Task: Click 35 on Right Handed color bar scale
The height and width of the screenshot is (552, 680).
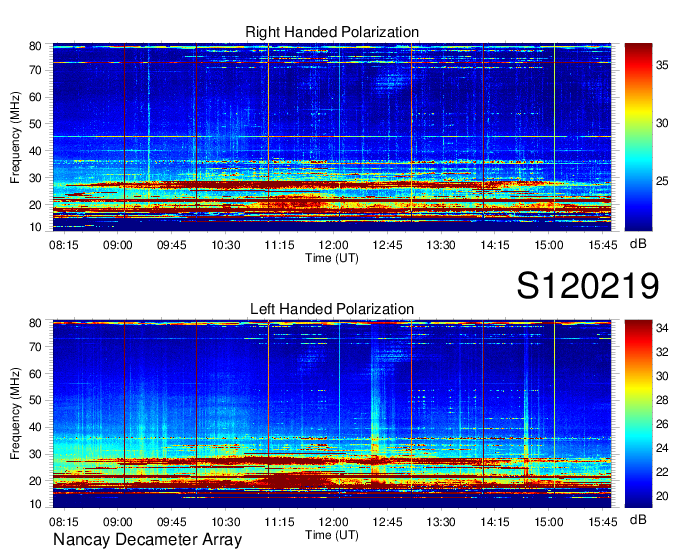Action: tap(662, 65)
